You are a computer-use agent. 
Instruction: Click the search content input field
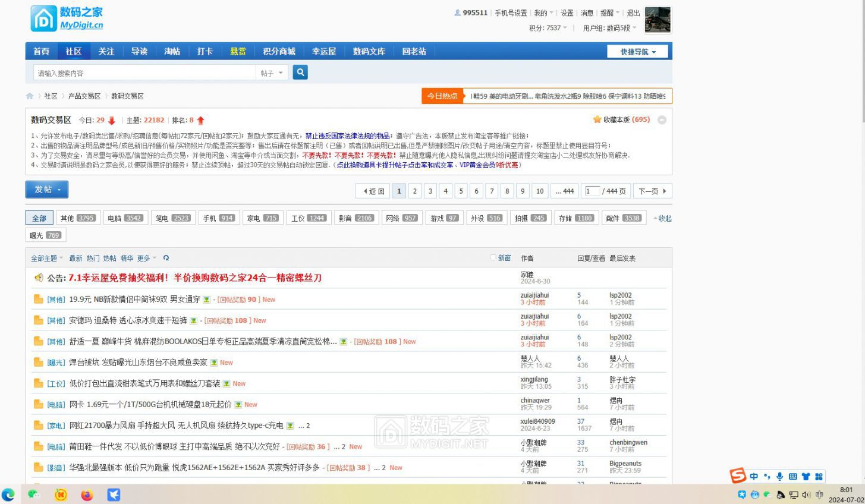pyautogui.click(x=143, y=73)
